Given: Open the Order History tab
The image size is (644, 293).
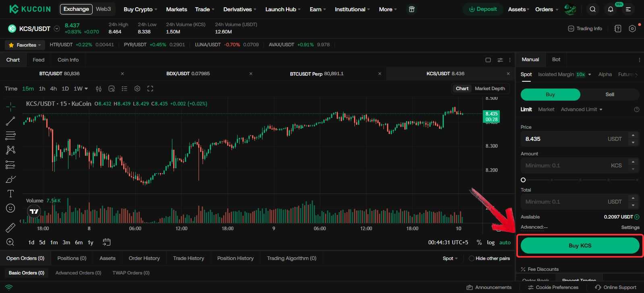Looking at the screenshot, I should tap(144, 258).
